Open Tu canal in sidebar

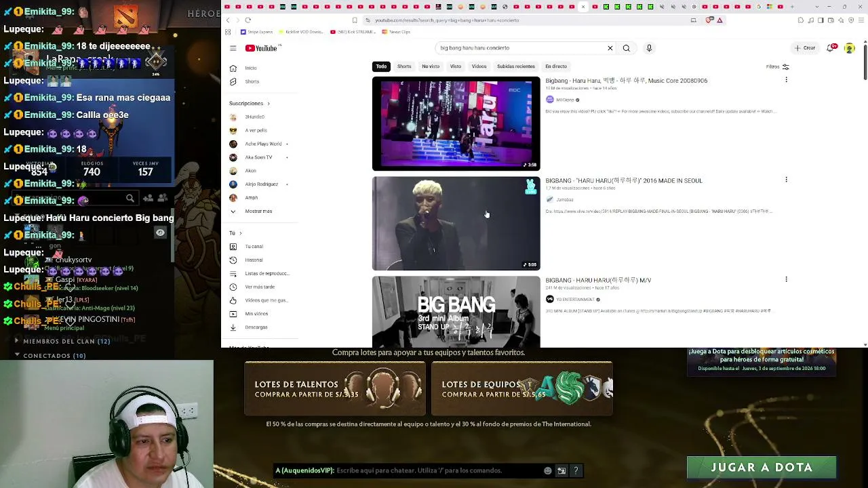254,247
